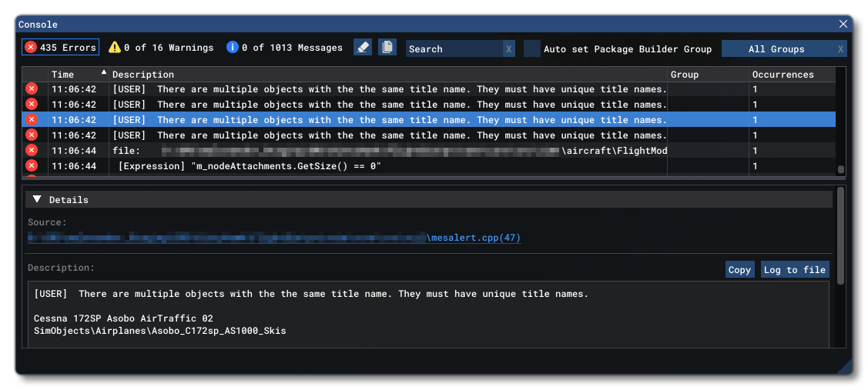This screenshot has height=390, width=868.
Task: Click the Log to file button
Action: tap(795, 269)
